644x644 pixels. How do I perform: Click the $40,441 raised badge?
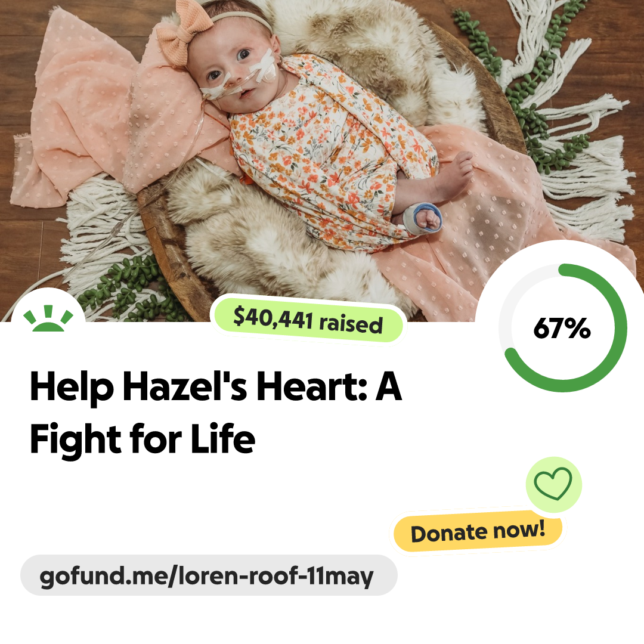point(308,320)
